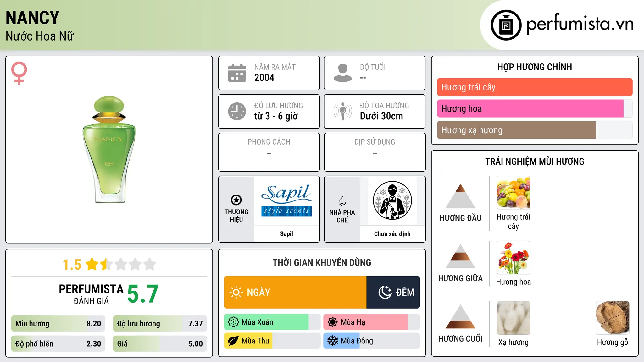This screenshot has width=644, height=362.
Task: Select the flower bouquet image Hương hoa
Action: pos(513,258)
